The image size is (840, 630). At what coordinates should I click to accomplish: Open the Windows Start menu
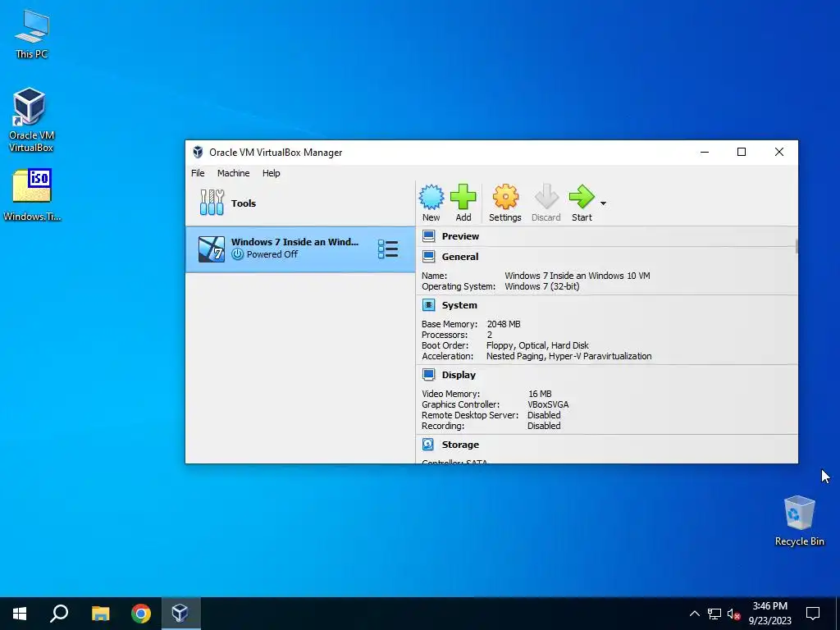point(20,614)
